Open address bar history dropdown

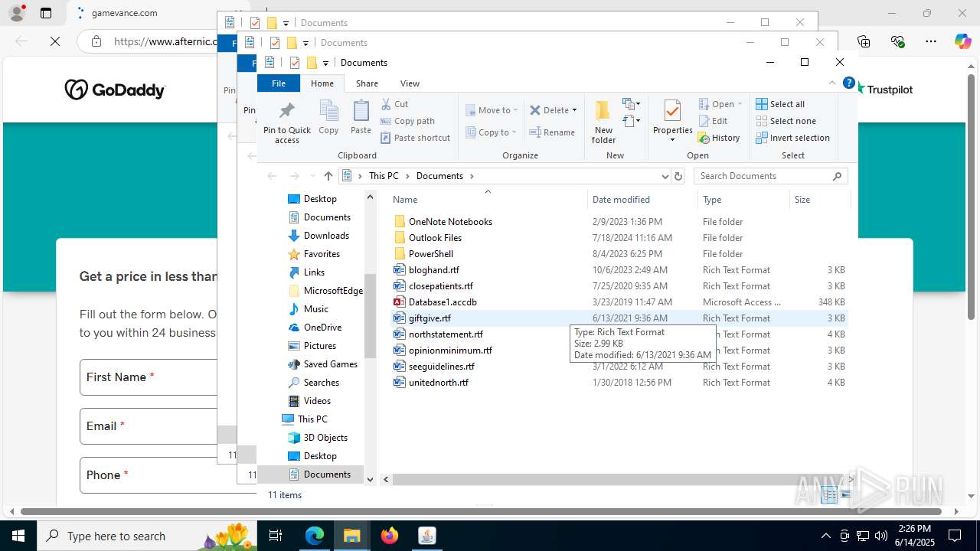(665, 176)
